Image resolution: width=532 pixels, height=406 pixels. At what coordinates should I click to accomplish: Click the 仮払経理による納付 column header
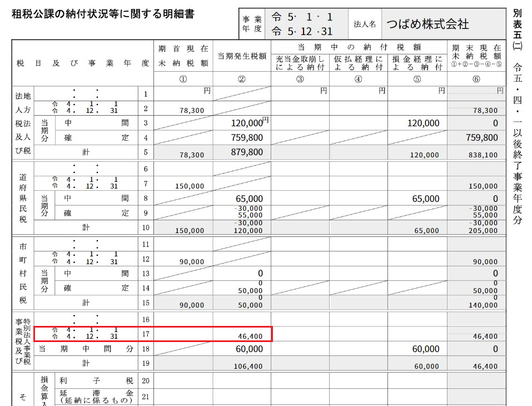click(x=359, y=63)
